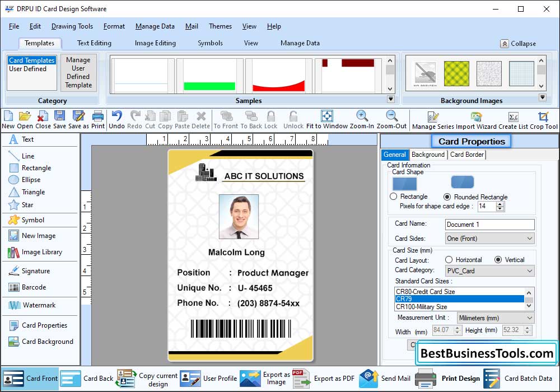Click Print Design button
560x392 pixels.
pyautogui.click(x=448, y=379)
